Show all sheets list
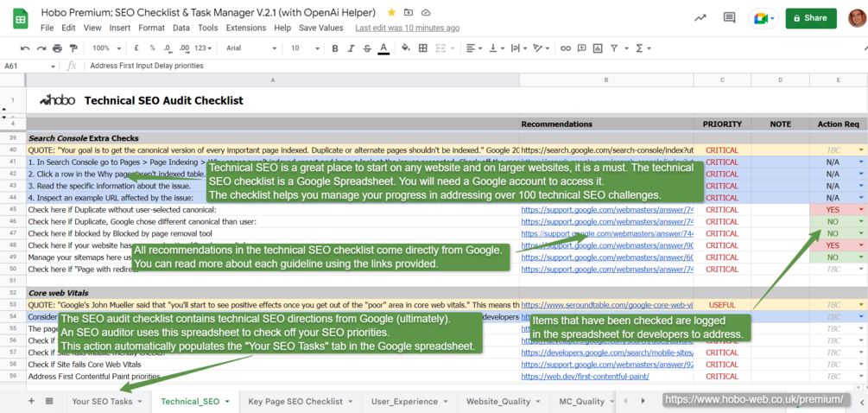Screen dimensions: 868x413 (49, 401)
